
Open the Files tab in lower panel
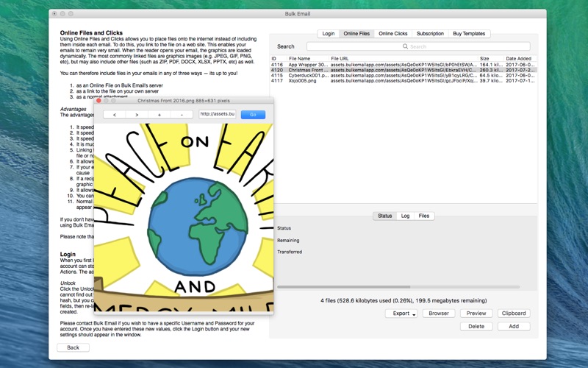pos(424,216)
